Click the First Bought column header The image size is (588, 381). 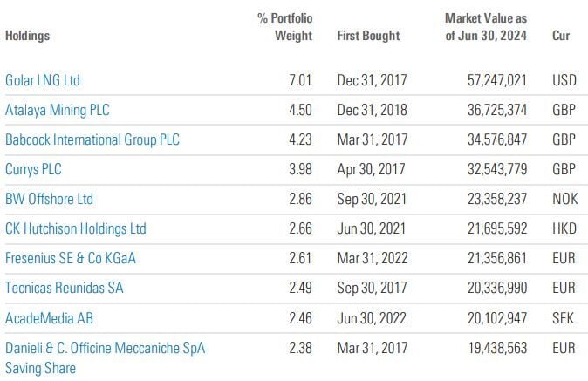(x=368, y=36)
